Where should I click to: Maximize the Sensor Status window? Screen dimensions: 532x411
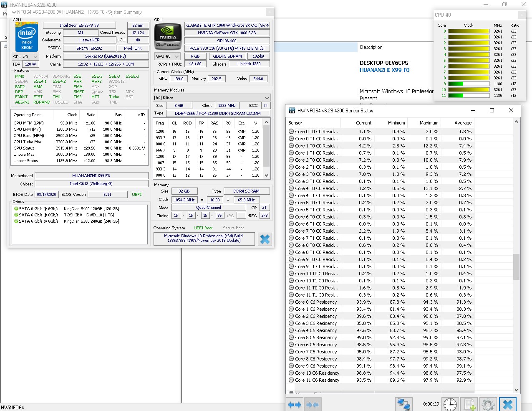492,110
